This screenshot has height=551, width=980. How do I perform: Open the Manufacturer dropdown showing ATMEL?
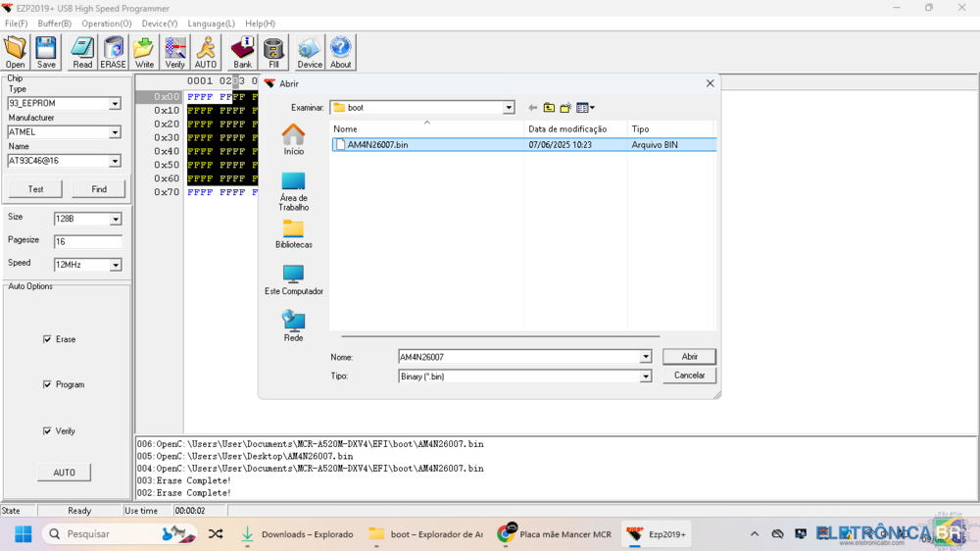point(115,132)
